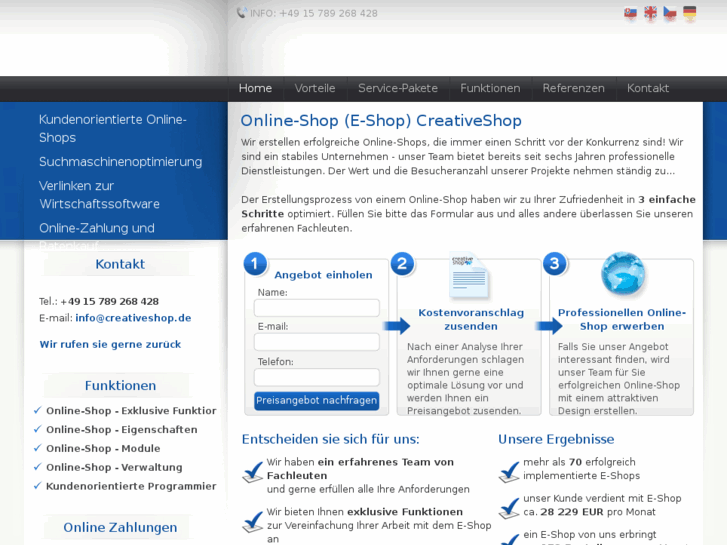The width and height of the screenshot is (727, 545).
Task: Open 'Verlinken zur Wirtschaftssoftware' sidebar link
Action: 99,195
